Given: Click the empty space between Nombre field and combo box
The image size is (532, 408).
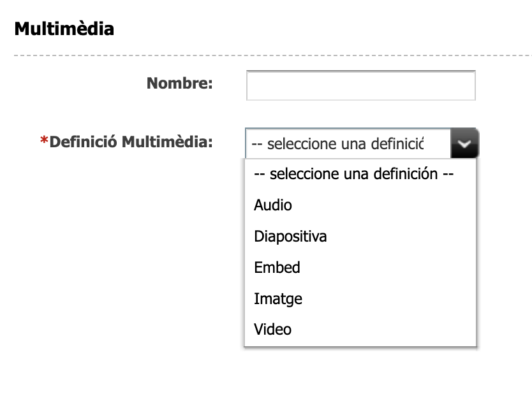Looking at the screenshot, I should (360, 115).
